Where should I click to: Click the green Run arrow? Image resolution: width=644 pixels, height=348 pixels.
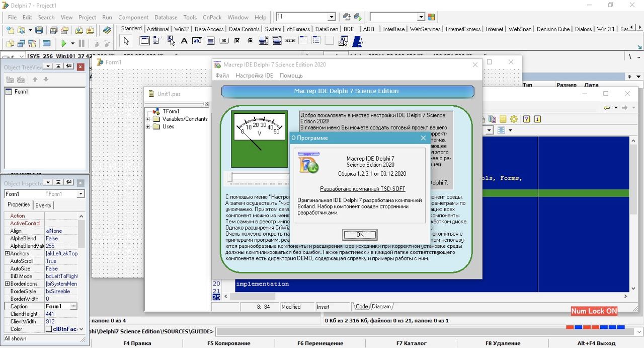[x=64, y=44]
